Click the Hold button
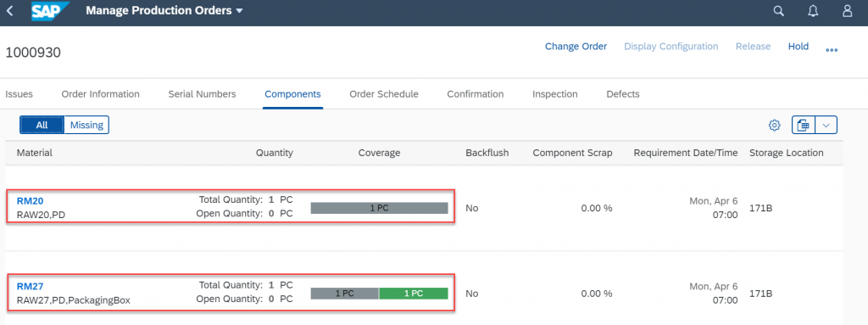868x325 pixels. (798, 47)
